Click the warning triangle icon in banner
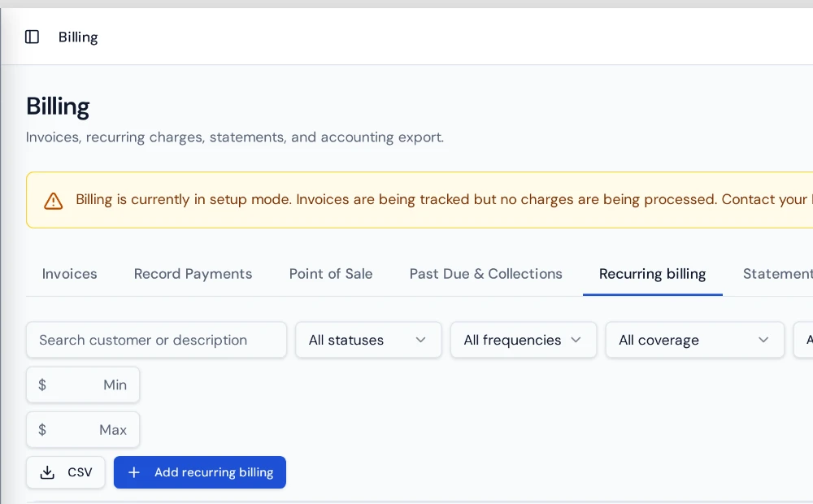Screen dimensions: 813x504 (x=53, y=201)
